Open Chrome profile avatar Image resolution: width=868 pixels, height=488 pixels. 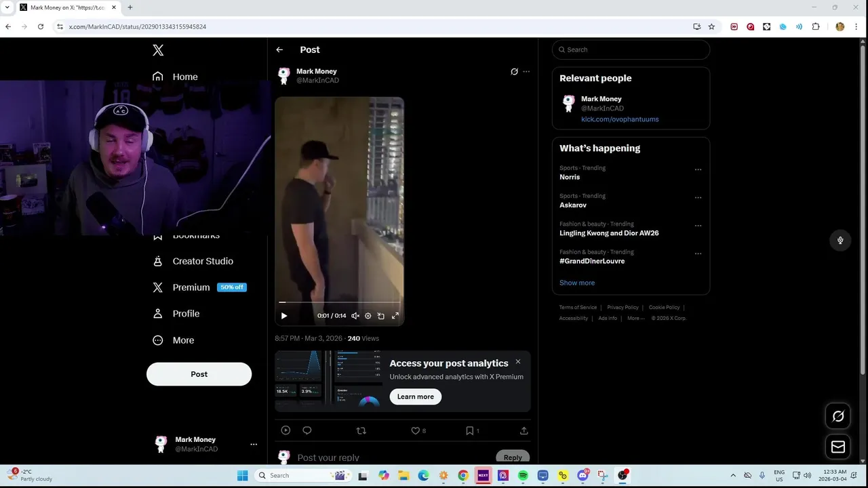(x=840, y=26)
